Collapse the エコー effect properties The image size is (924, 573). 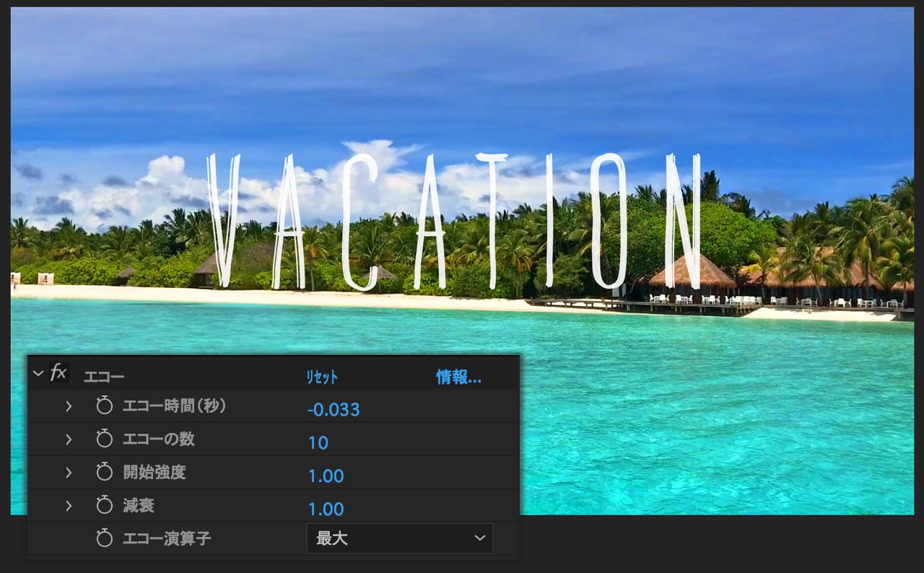coord(38,374)
